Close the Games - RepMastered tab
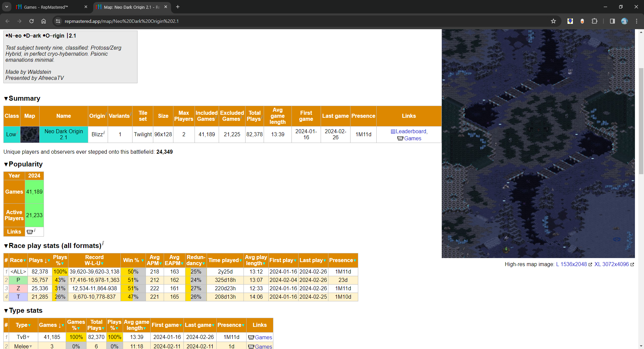The height and width of the screenshot is (349, 644). 86,7
